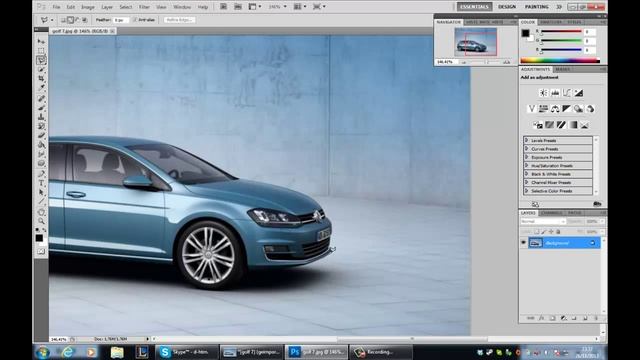This screenshot has height=360, width=640.
Task: Close the golf 7.jpg document tab
Action: [x=112, y=31]
